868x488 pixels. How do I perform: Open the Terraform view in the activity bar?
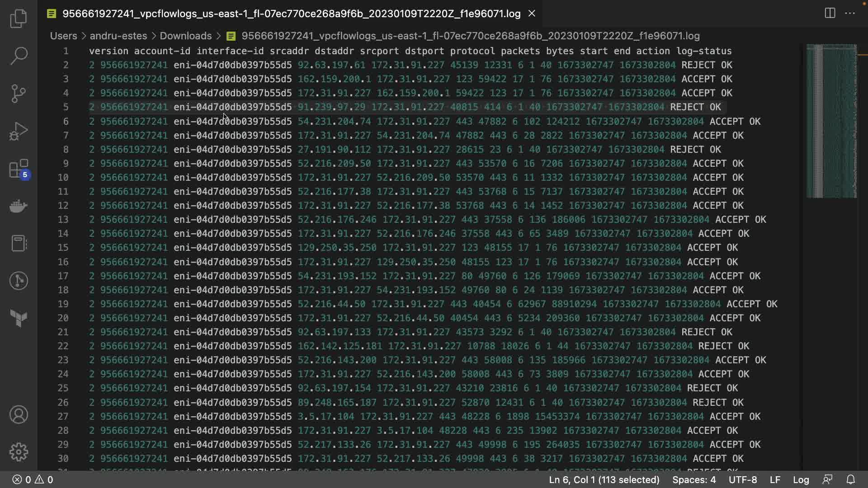click(x=19, y=318)
